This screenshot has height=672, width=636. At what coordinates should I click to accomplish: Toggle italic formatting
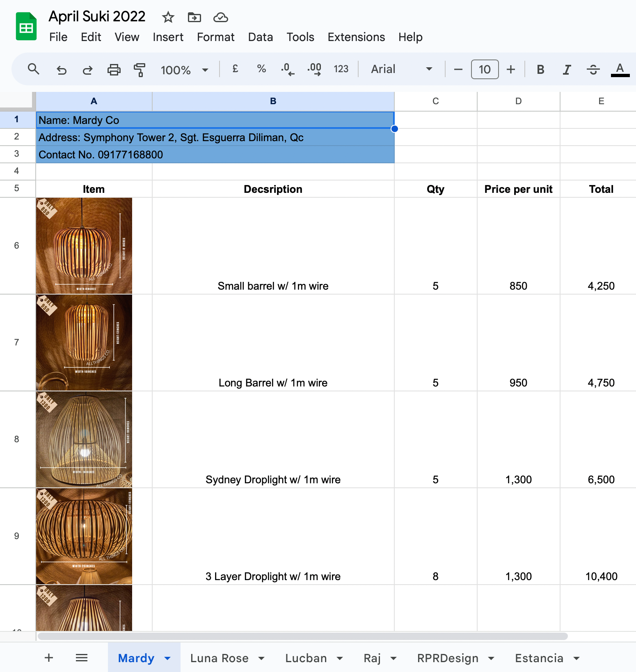pyautogui.click(x=567, y=69)
